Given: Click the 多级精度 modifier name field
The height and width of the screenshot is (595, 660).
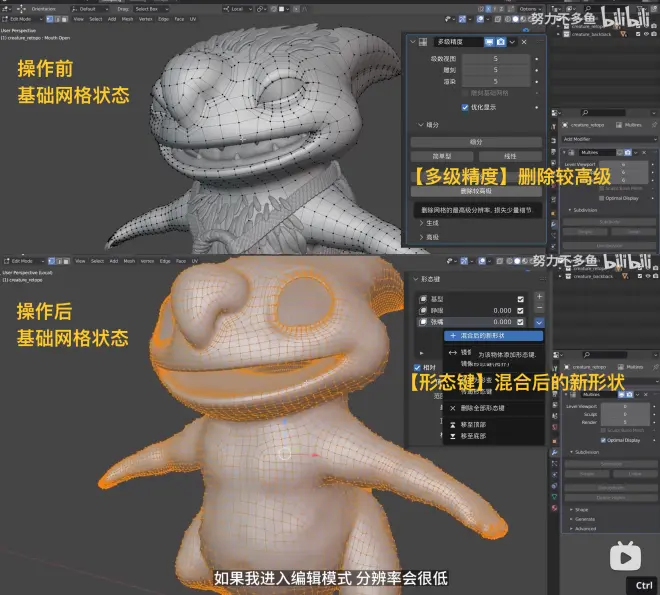Looking at the screenshot, I should coord(458,42).
